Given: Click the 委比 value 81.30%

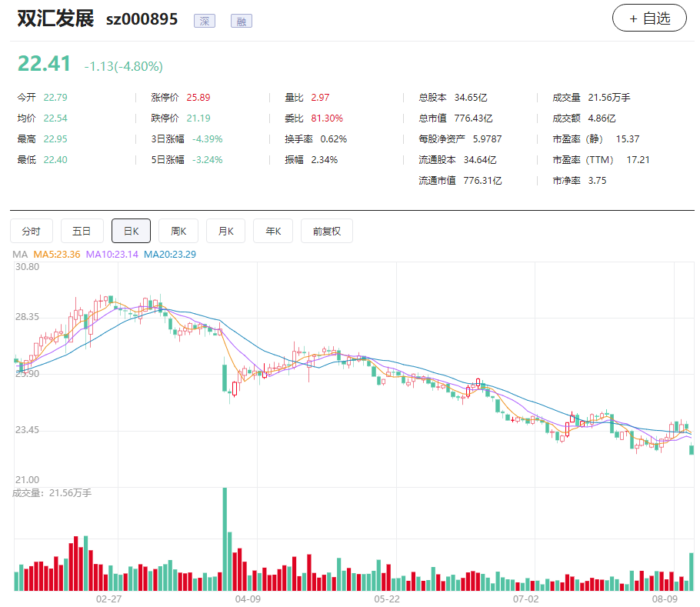Looking at the screenshot, I should pyautogui.click(x=327, y=118).
